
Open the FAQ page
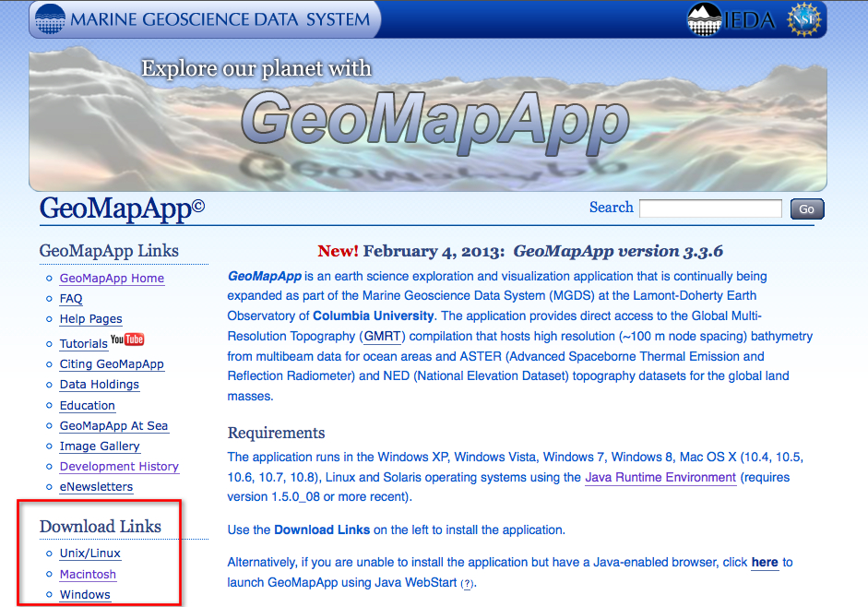[69, 298]
